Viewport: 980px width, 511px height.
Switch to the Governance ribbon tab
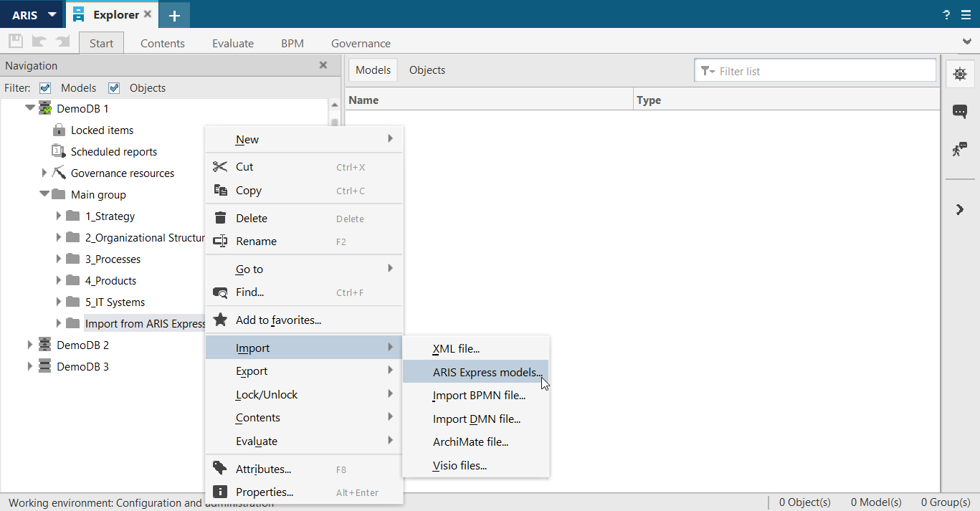(361, 43)
